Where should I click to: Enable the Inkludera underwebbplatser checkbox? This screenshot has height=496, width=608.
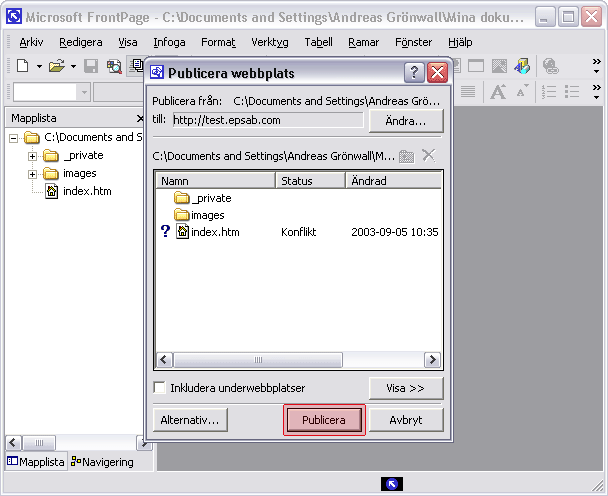pyautogui.click(x=160, y=388)
